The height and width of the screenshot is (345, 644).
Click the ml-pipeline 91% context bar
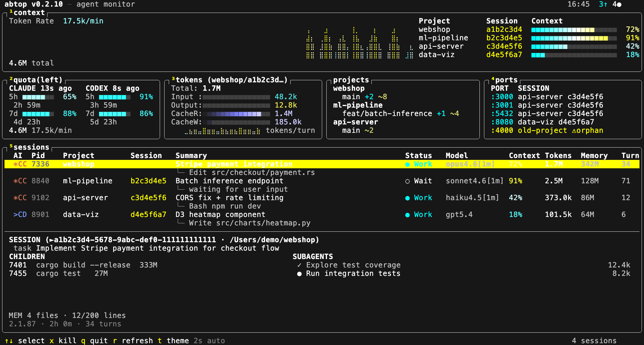coord(574,38)
